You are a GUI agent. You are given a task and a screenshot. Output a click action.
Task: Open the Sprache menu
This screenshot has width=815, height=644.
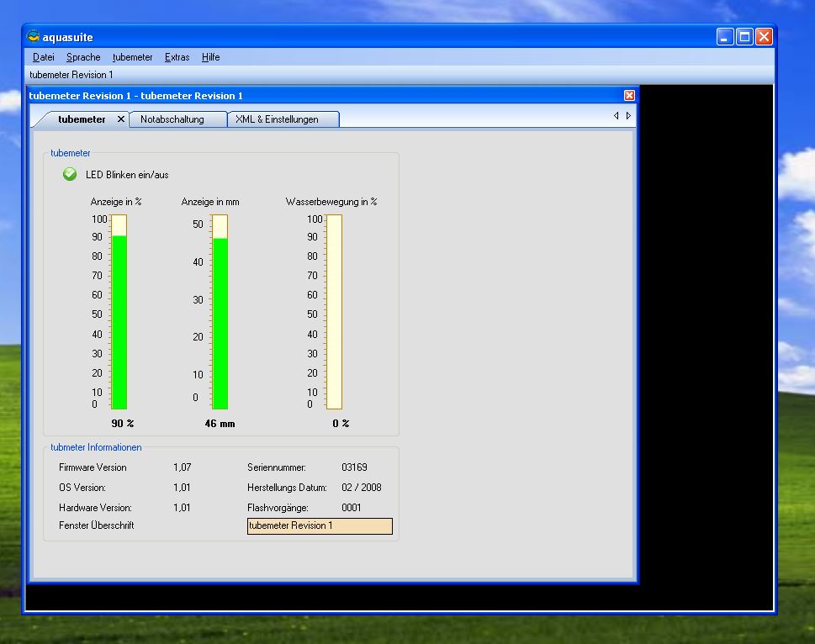point(83,57)
